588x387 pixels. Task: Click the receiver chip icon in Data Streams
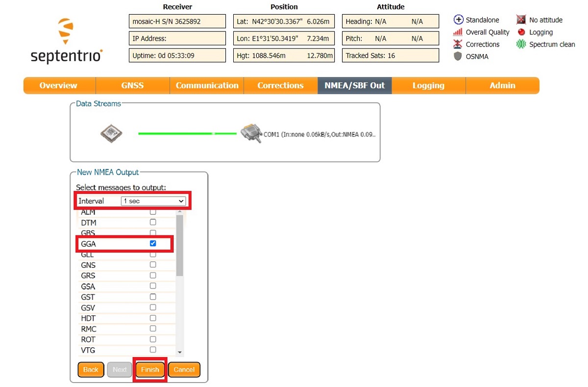pyautogui.click(x=111, y=133)
